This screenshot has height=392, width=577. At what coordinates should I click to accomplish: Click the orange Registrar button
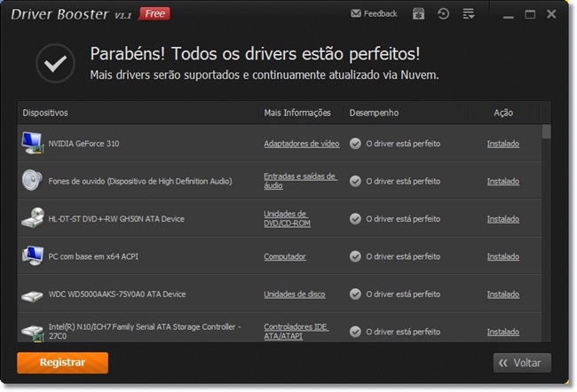click(62, 363)
